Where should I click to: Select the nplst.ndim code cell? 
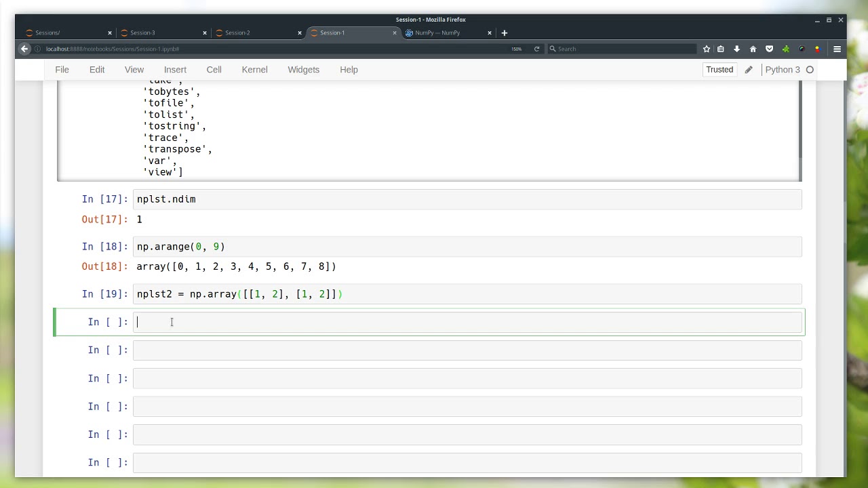click(467, 199)
